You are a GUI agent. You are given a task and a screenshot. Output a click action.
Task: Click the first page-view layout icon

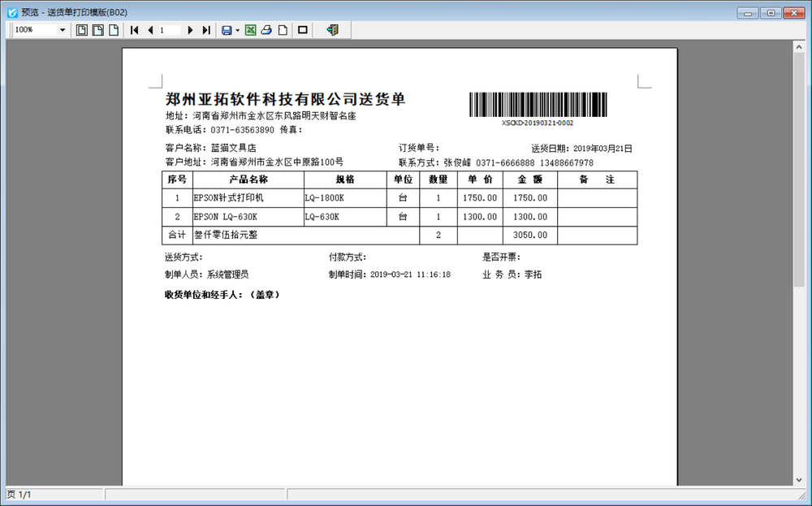[82, 30]
